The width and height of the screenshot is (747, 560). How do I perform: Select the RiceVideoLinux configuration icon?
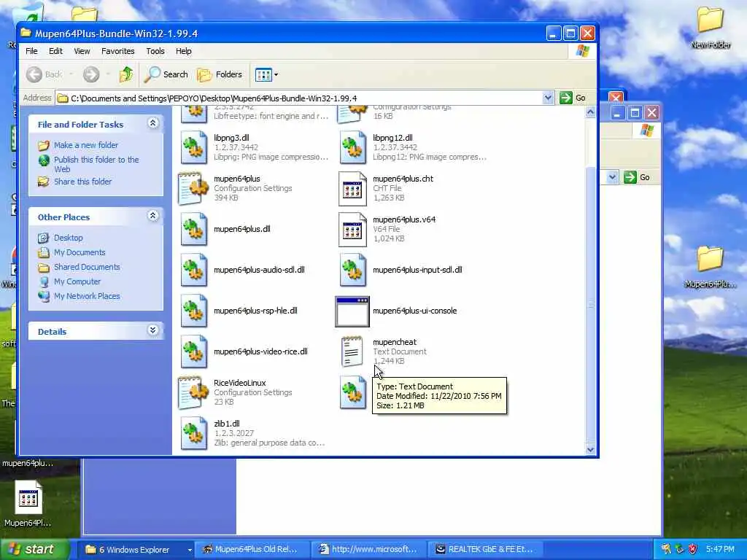[x=193, y=392]
